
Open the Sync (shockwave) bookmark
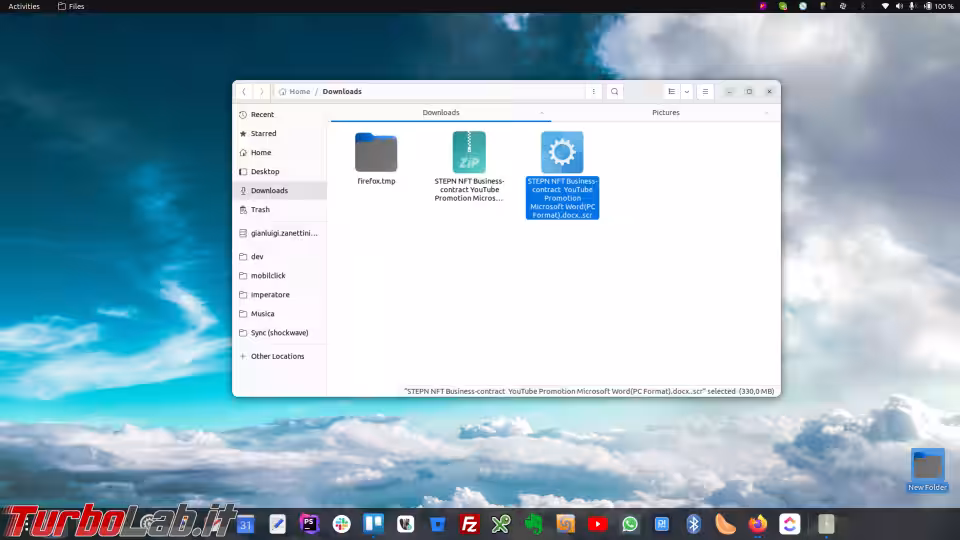pyautogui.click(x=280, y=332)
